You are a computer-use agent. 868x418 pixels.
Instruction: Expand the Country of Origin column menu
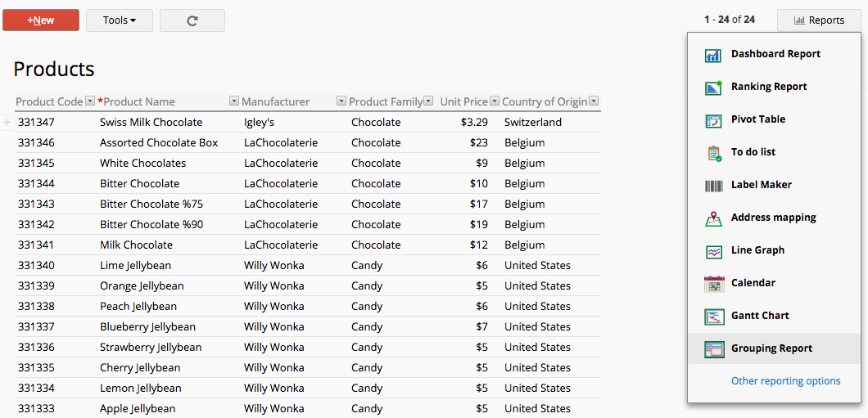tap(594, 101)
